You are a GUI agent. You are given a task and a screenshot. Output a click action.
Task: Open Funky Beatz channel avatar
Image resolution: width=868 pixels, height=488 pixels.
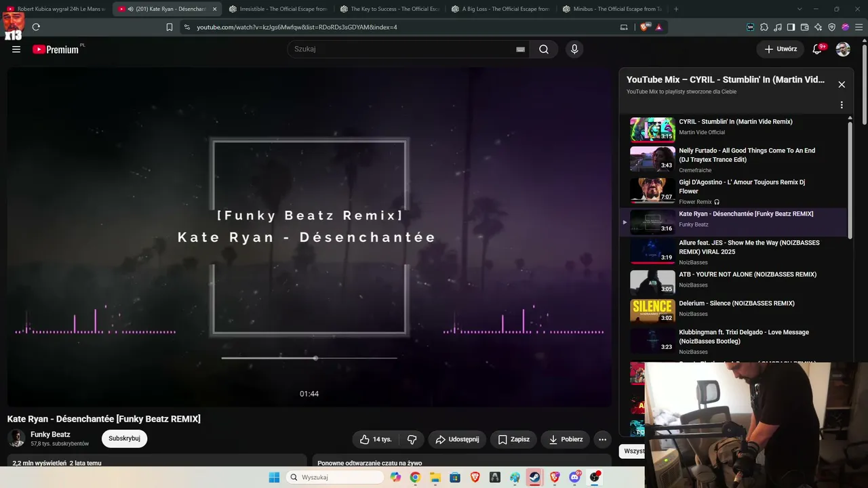(16, 439)
